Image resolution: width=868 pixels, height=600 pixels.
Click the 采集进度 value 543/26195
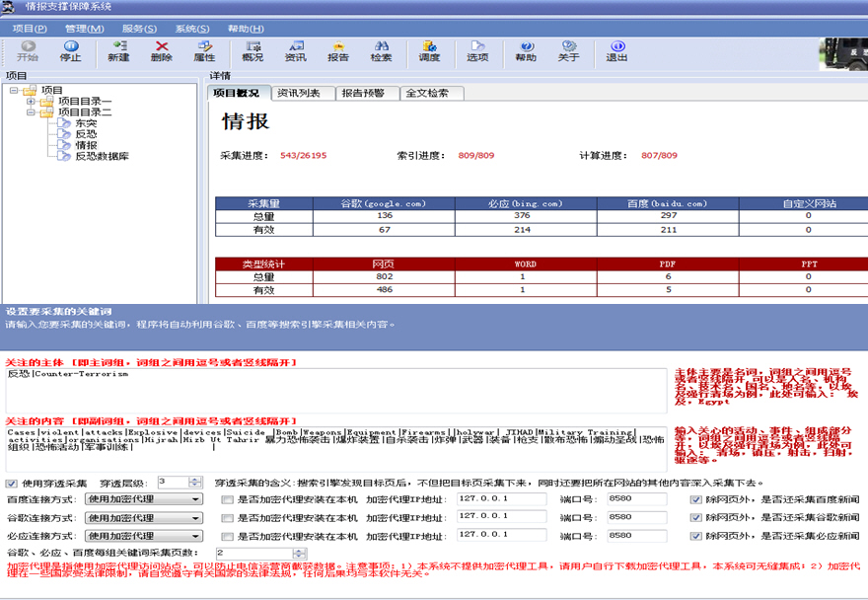pyautogui.click(x=304, y=156)
